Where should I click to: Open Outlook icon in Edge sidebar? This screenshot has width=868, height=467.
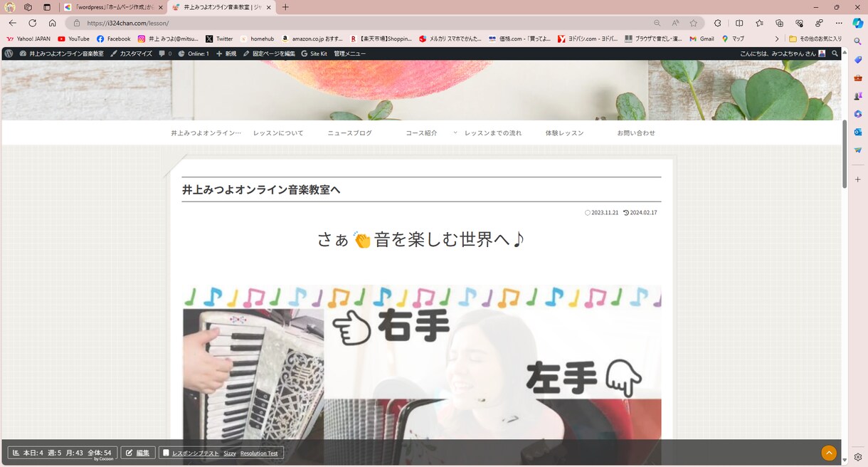tap(858, 132)
